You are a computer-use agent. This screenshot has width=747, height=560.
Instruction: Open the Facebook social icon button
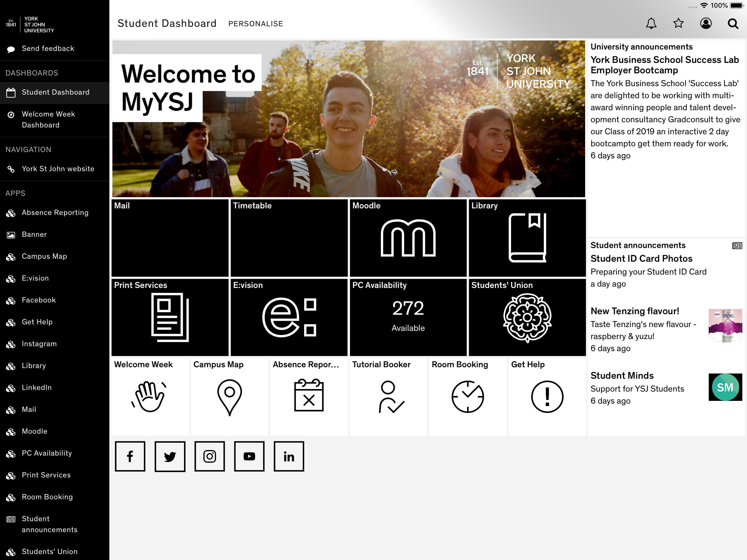130,456
